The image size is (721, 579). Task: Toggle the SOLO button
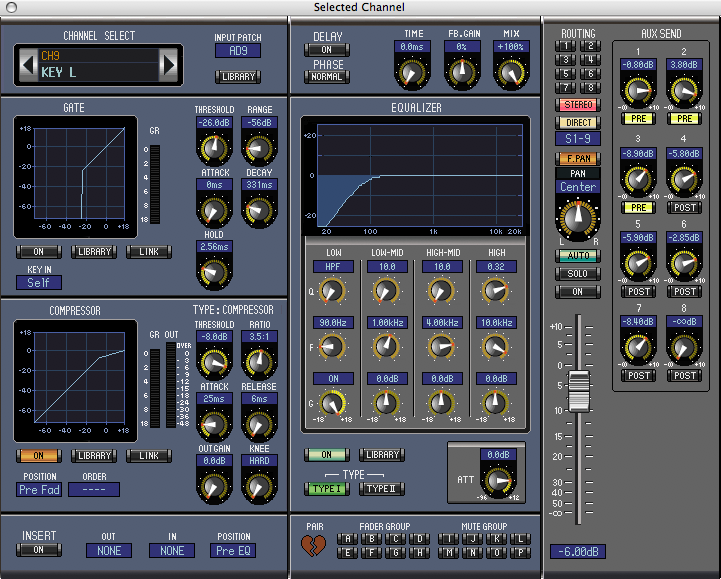click(578, 274)
